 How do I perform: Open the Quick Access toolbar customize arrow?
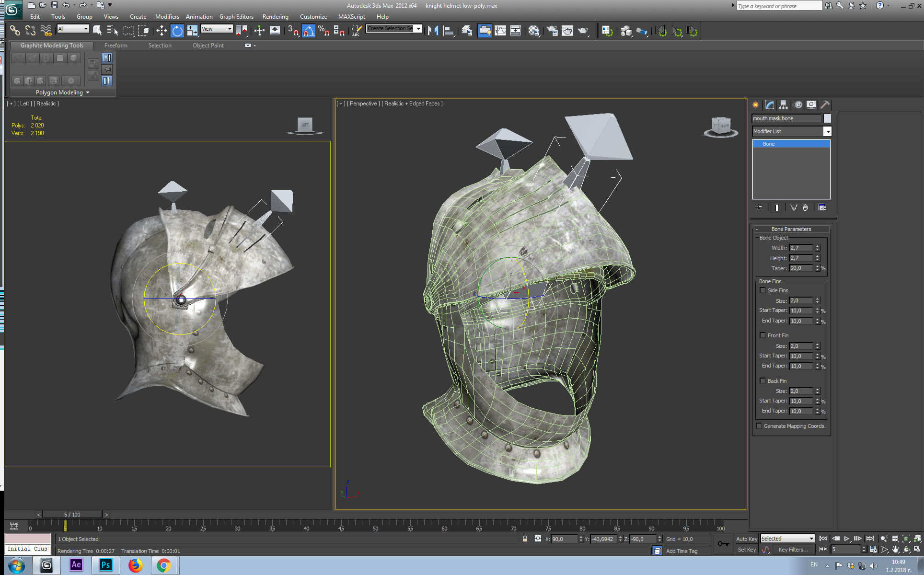click(x=110, y=5)
